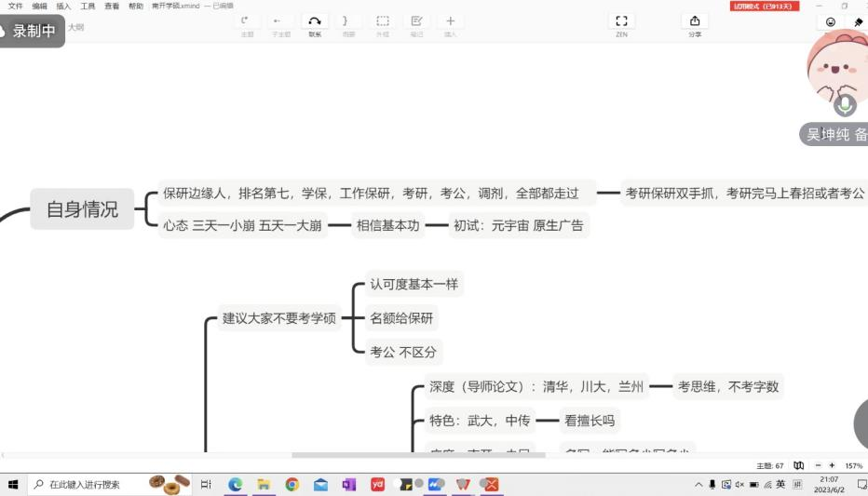Zoom in with the plus button
The image size is (868, 496).
pos(832,465)
